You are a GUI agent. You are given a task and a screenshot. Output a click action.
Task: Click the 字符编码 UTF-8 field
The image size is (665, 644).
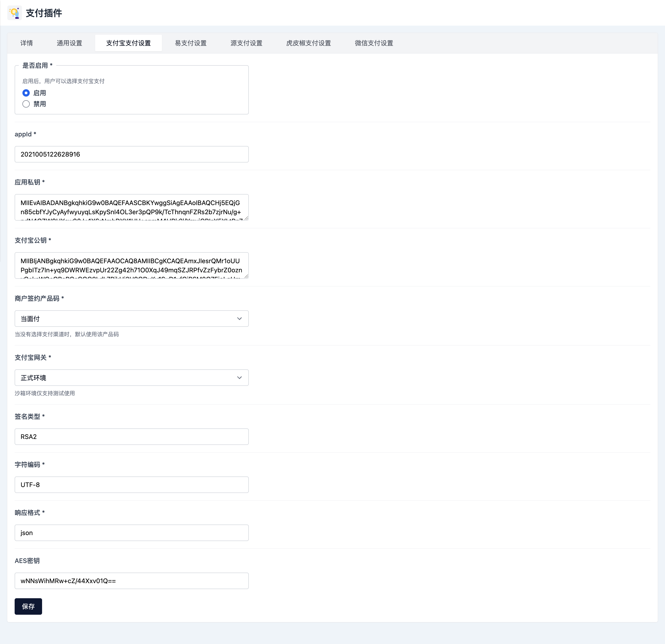coord(131,485)
